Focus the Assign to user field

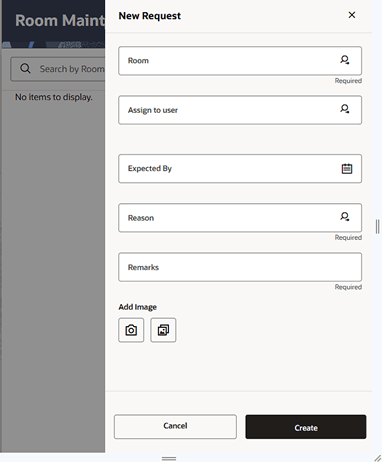(x=240, y=110)
